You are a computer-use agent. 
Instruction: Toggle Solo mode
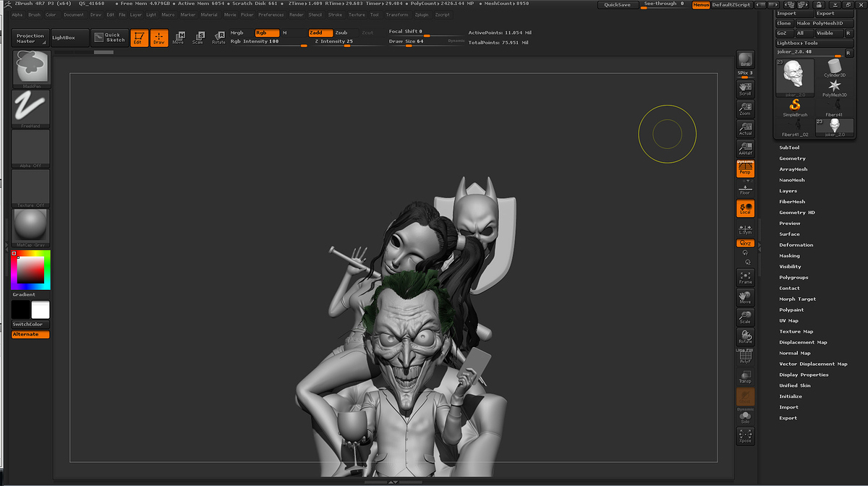[745, 417]
